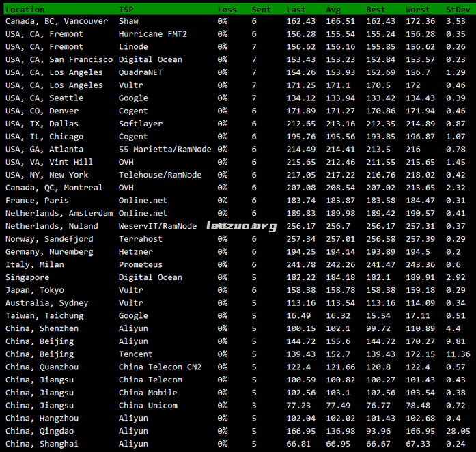Click the Hurricane FMT2 ISP entry
Image resolution: width=476 pixels, height=452 pixels.
tap(153, 34)
